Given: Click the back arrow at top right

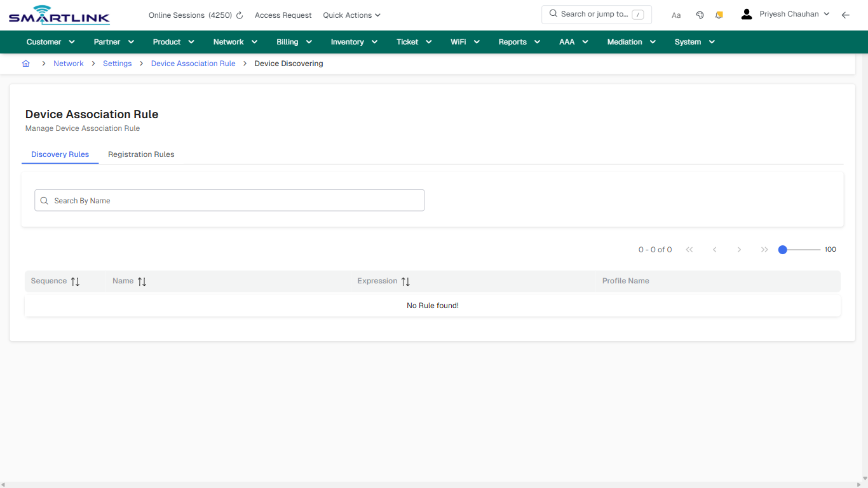Looking at the screenshot, I should [x=846, y=15].
